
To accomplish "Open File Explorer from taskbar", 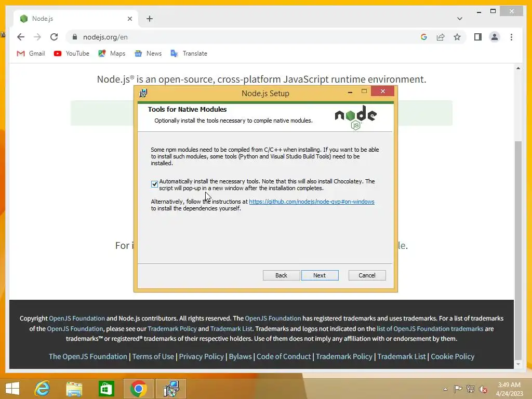I will (x=74, y=389).
